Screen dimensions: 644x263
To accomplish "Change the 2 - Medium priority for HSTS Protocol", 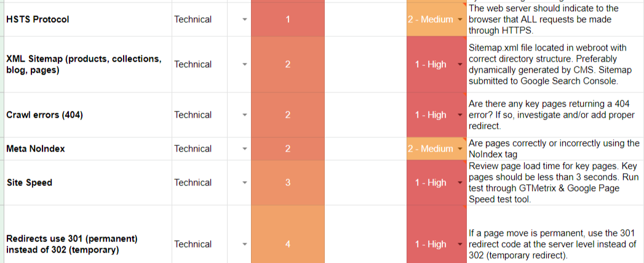I will pos(460,20).
